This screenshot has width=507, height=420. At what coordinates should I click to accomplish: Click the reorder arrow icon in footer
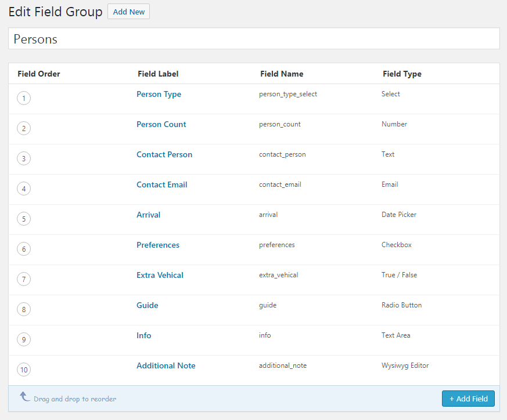(x=25, y=396)
